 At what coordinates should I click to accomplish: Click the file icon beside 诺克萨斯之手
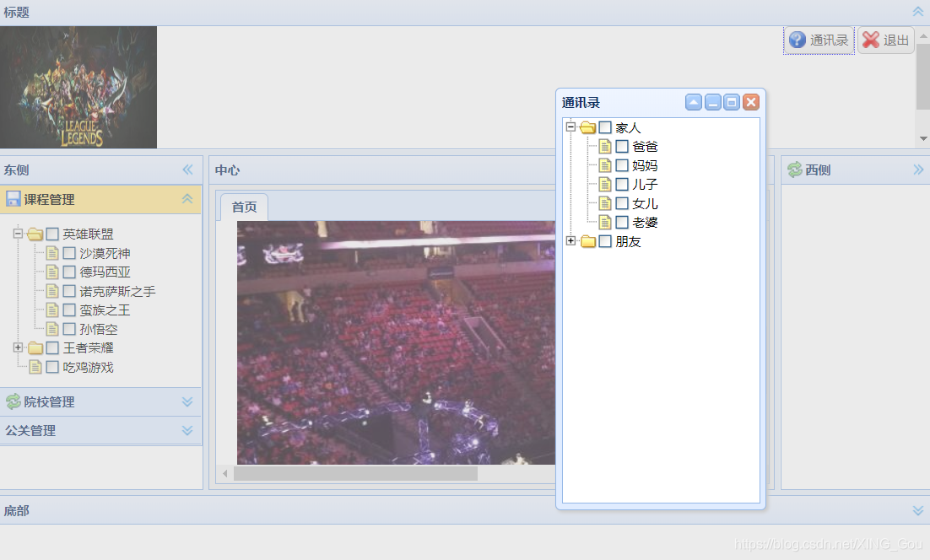click(53, 291)
